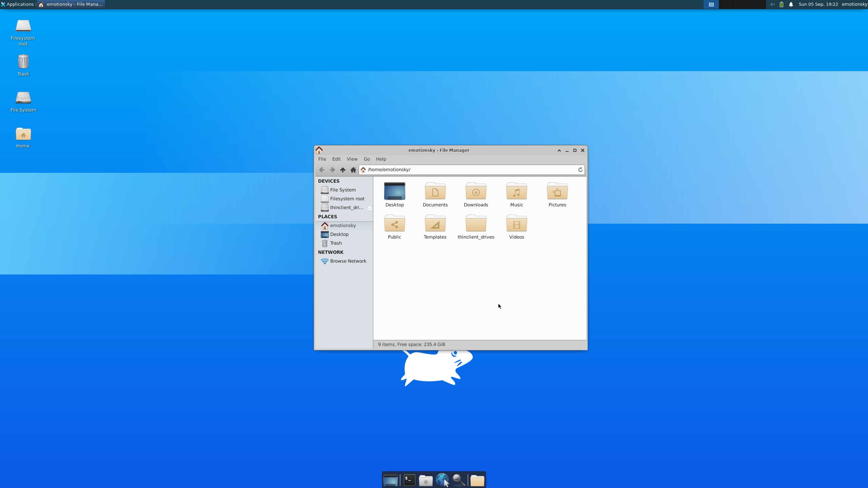Screen dimensions: 868x488
Task: Open the Edit menu
Action: click(336, 159)
